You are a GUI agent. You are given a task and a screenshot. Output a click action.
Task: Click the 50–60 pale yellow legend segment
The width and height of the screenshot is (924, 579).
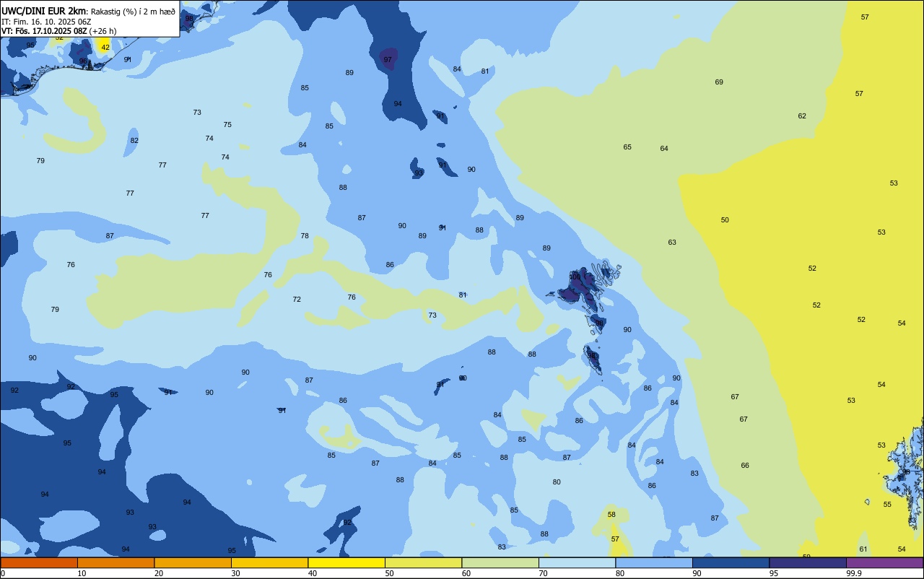point(423,562)
